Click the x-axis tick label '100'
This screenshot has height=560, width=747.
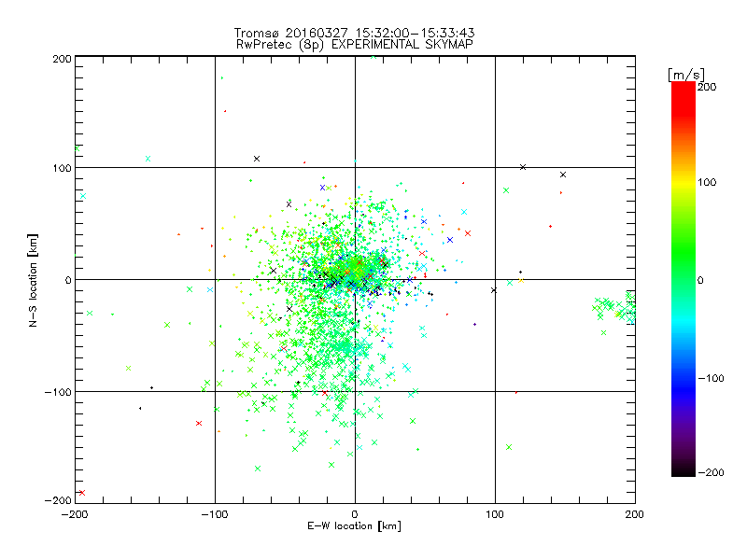495,515
